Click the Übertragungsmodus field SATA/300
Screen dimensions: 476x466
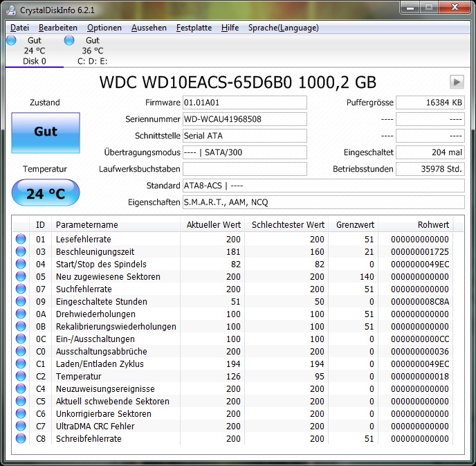pos(245,152)
